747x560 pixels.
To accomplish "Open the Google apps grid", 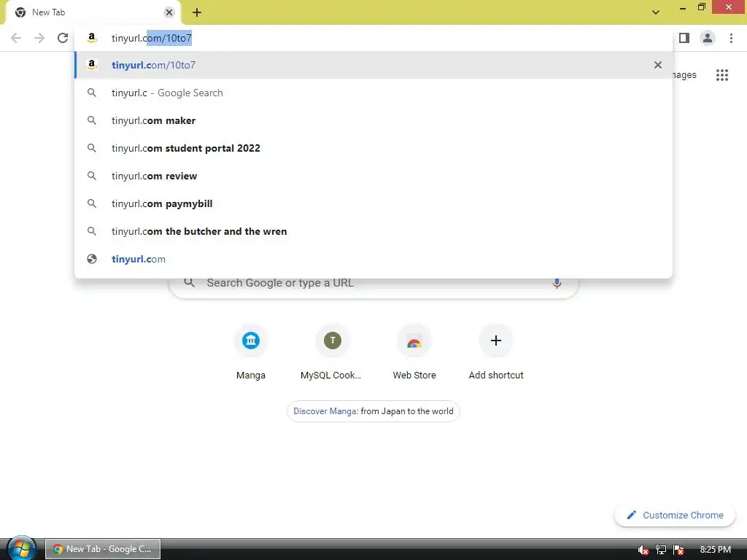I will click(x=722, y=75).
